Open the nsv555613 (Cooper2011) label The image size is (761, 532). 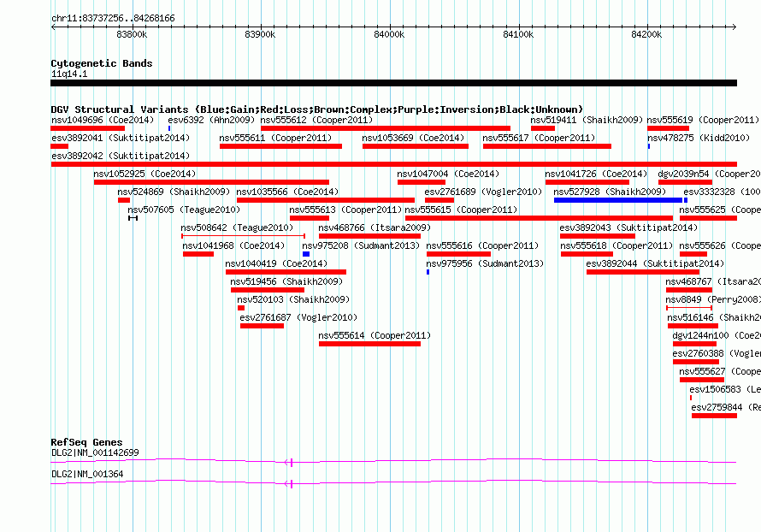point(345,210)
